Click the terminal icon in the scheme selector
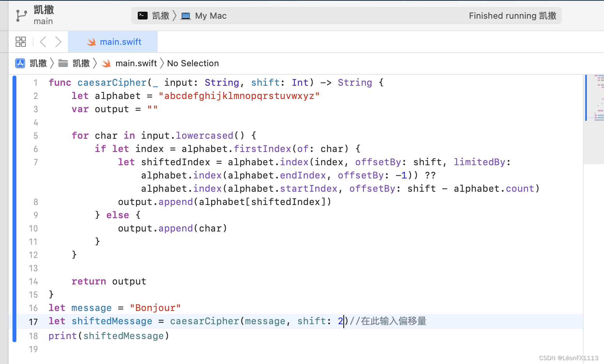This screenshot has width=604, height=364. pyautogui.click(x=142, y=16)
